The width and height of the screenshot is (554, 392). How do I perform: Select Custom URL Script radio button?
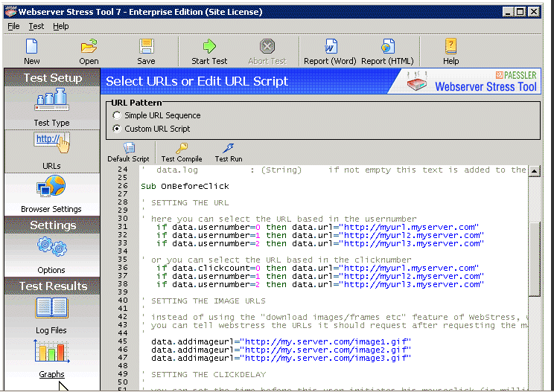pyautogui.click(x=117, y=129)
